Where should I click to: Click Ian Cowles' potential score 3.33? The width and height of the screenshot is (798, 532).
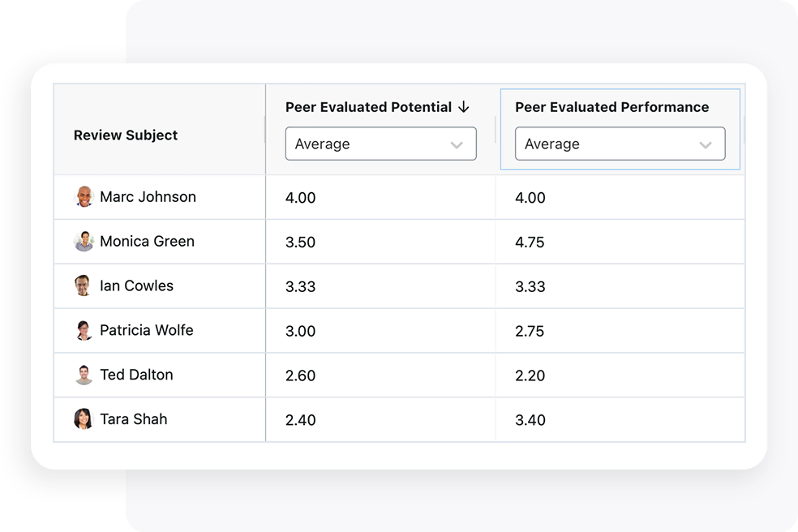tap(300, 287)
